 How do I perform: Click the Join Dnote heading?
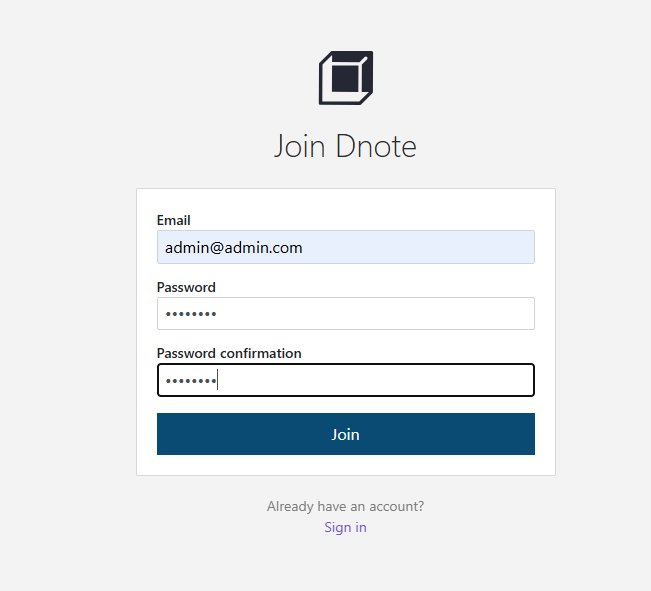[x=345, y=146]
